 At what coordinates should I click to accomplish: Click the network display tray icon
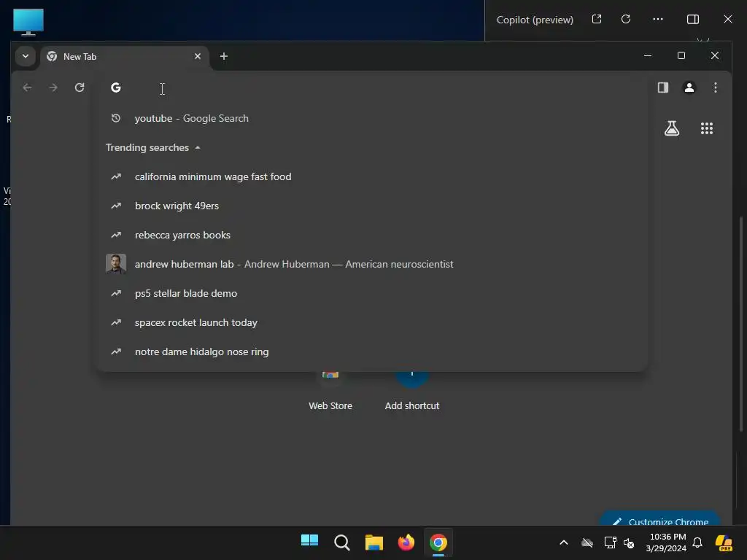click(x=610, y=542)
